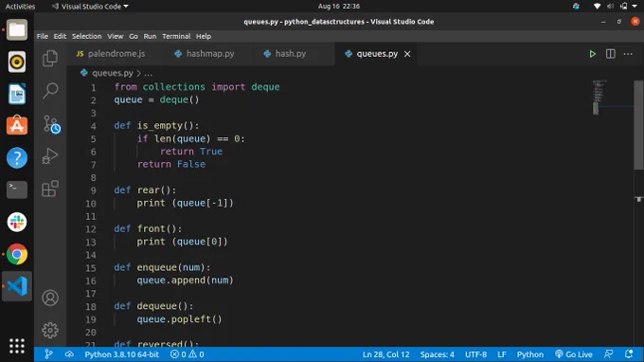Select Python 3.8.10 64-bit interpreter

pyautogui.click(x=121, y=354)
